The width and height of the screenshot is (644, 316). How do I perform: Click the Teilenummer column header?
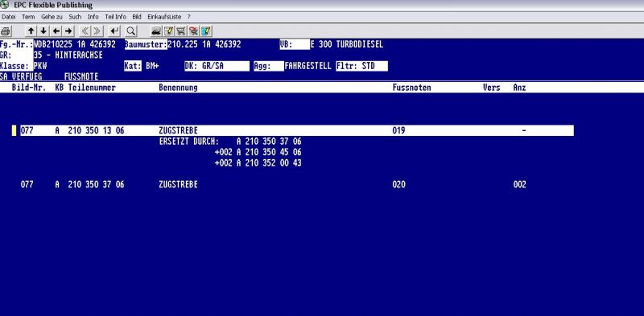(x=92, y=88)
